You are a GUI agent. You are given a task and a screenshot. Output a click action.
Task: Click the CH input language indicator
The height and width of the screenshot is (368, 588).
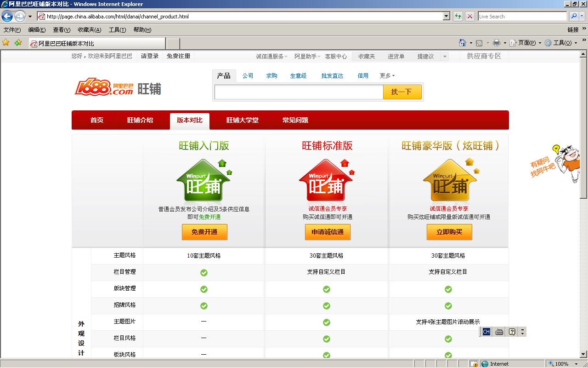pos(486,332)
